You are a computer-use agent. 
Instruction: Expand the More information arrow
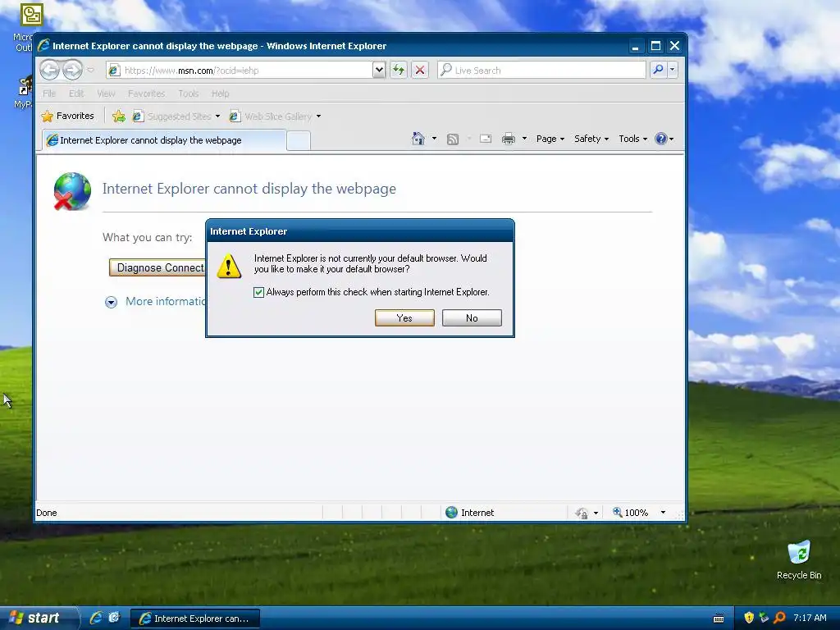click(x=111, y=302)
